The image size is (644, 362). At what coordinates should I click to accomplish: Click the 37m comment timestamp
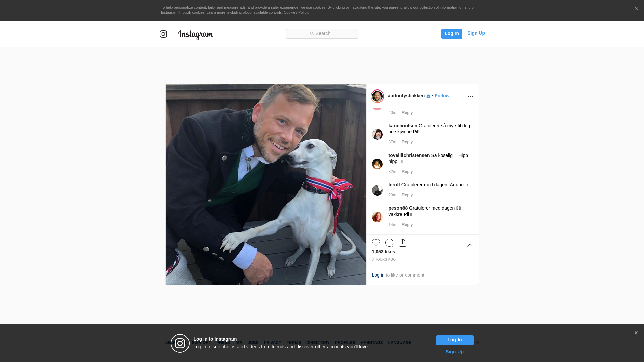click(392, 142)
